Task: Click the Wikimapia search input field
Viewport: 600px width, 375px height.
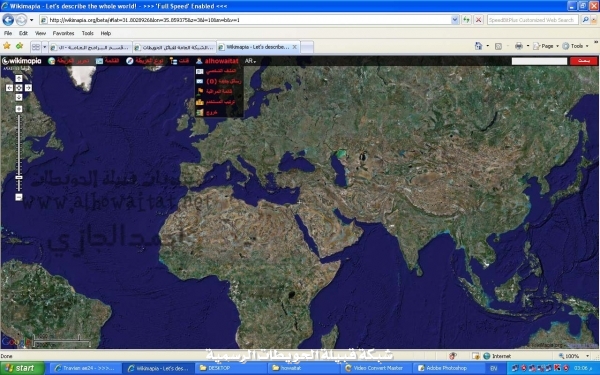Action: [539, 61]
